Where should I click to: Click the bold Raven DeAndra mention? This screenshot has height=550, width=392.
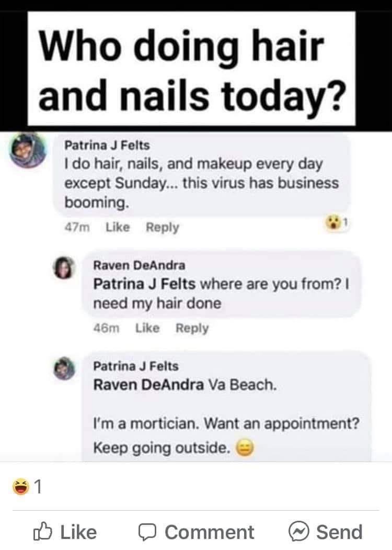coord(148,385)
